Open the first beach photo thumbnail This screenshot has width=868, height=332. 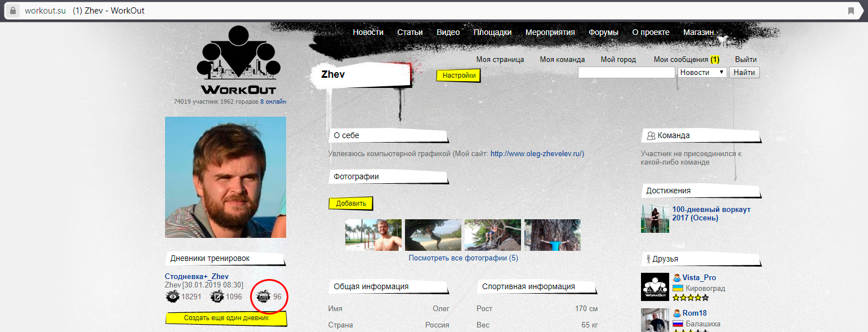373,235
